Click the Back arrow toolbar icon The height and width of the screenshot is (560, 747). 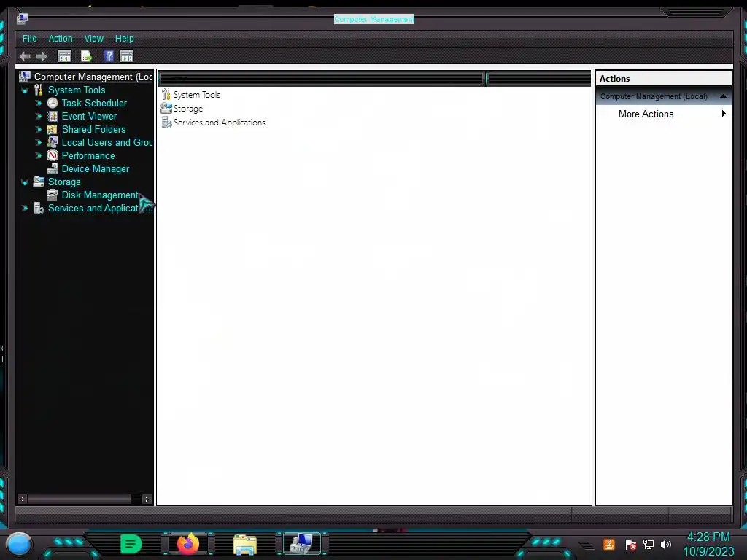tap(25, 57)
